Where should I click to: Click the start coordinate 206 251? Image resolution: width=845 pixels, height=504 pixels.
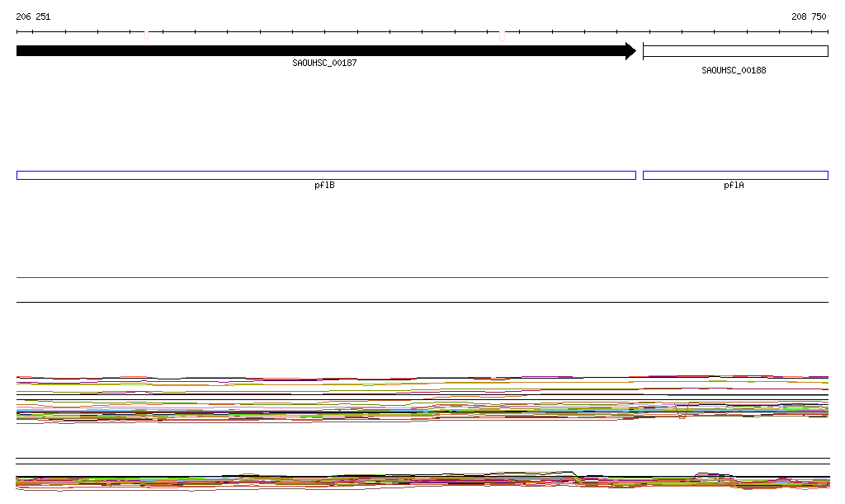pos(33,16)
